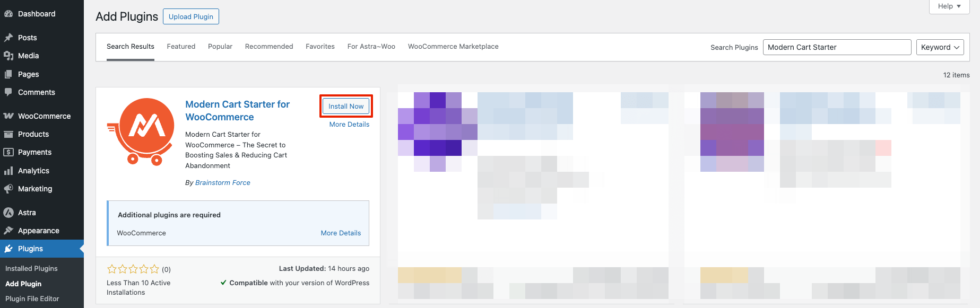Image resolution: width=980 pixels, height=308 pixels.
Task: Click the Appearance paintbrush icon
Action: (x=8, y=231)
